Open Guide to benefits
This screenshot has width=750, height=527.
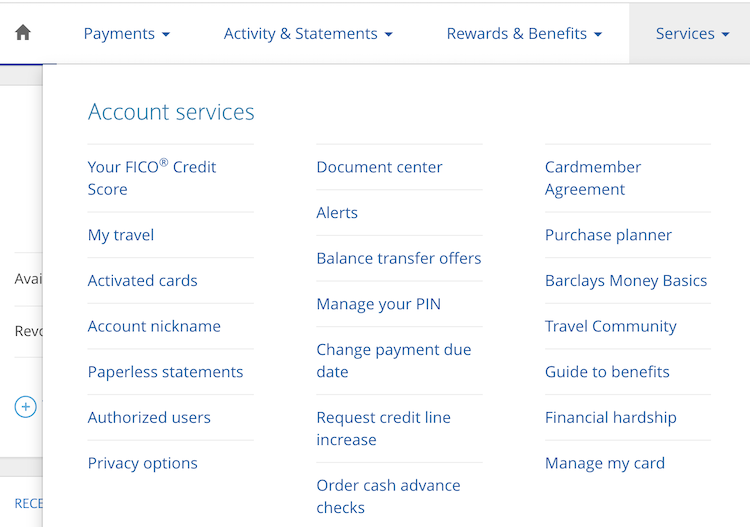pos(607,372)
